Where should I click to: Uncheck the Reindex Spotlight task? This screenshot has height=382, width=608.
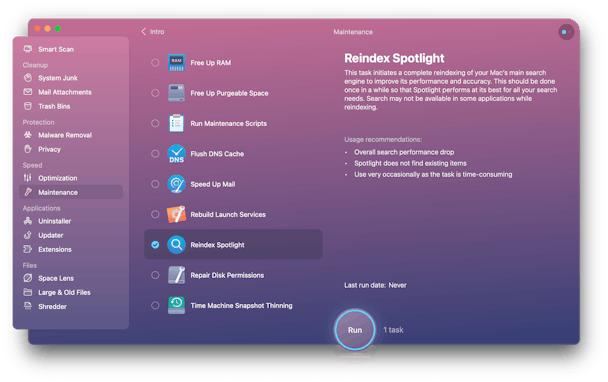coord(155,244)
